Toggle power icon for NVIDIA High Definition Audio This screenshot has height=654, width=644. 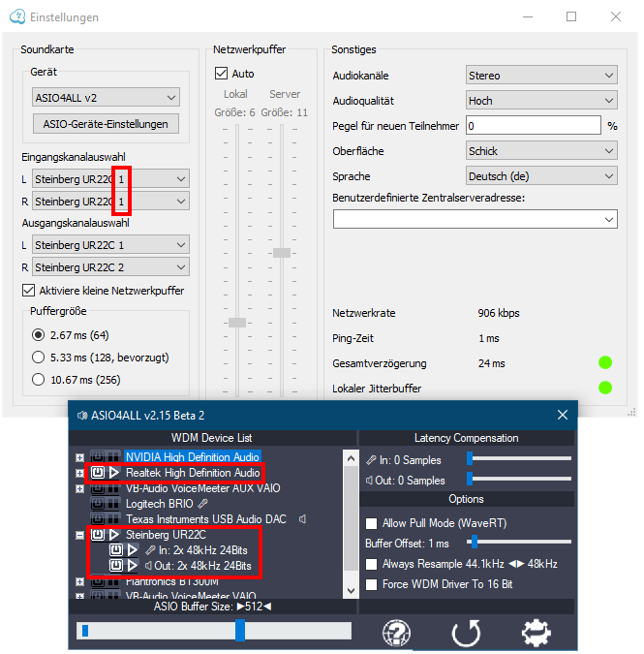[x=98, y=456]
